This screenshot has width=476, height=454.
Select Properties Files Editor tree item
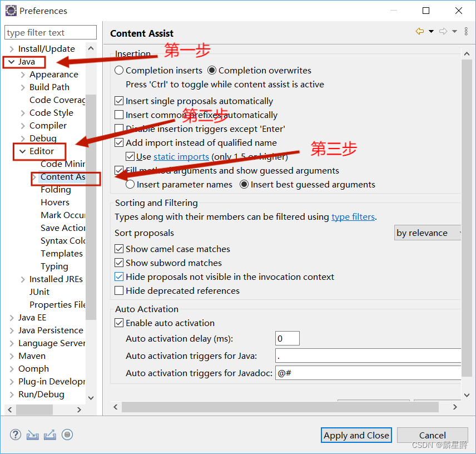pos(57,304)
